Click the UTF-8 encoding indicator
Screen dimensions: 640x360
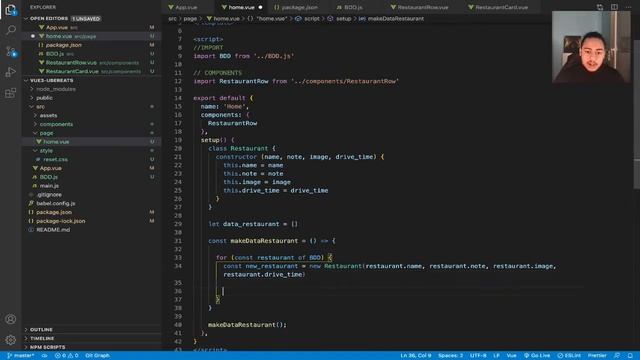478,356
